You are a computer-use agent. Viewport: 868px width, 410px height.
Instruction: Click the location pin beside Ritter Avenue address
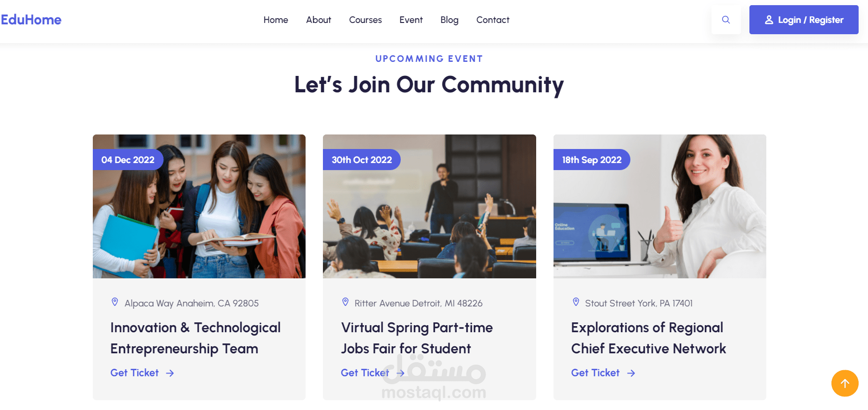point(345,302)
